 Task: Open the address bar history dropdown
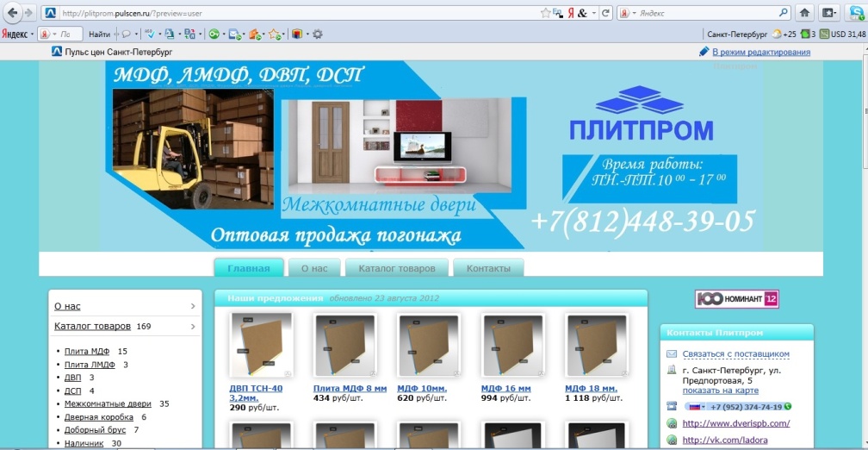pos(594,13)
